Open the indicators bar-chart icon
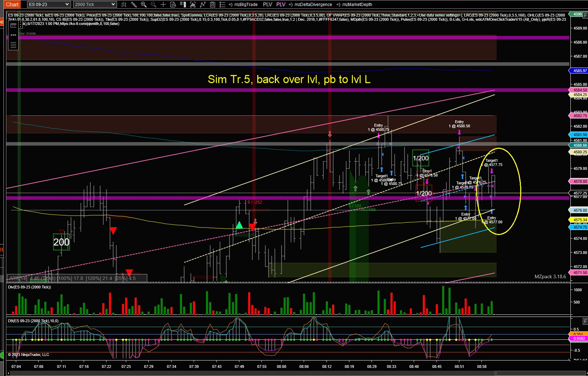The height and width of the screenshot is (376, 588). (193, 5)
